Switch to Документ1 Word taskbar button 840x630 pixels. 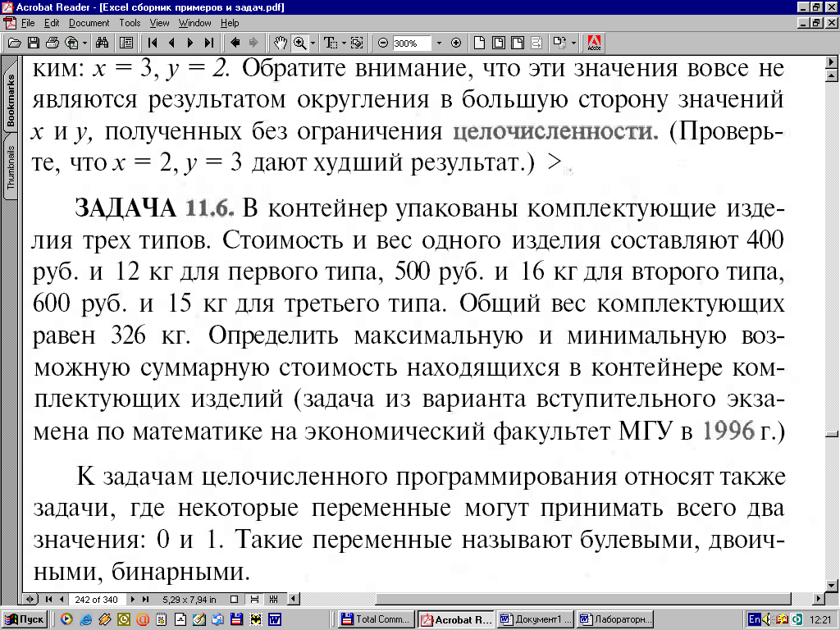[535, 619]
